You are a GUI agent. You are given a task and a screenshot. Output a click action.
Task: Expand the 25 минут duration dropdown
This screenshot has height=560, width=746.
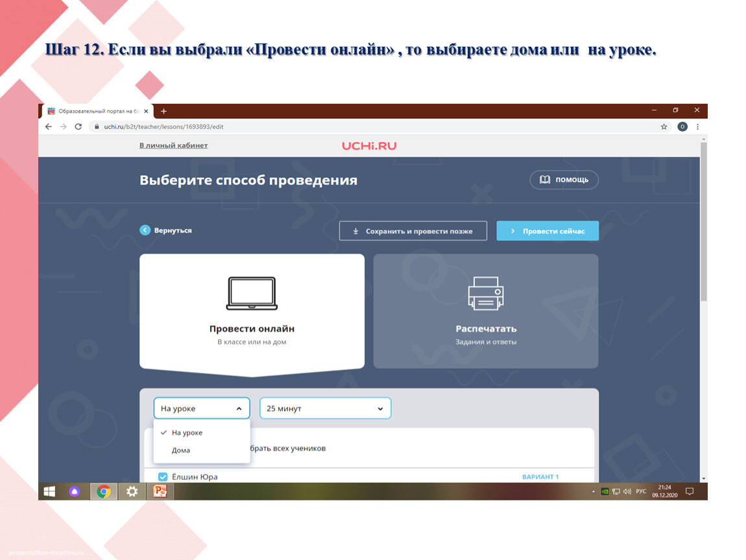click(325, 408)
